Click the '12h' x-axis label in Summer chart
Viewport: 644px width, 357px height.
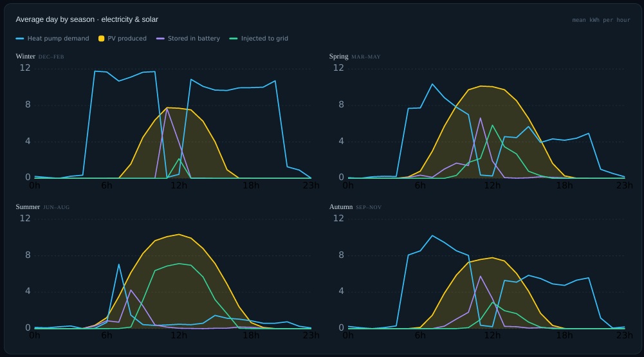pyautogui.click(x=179, y=336)
